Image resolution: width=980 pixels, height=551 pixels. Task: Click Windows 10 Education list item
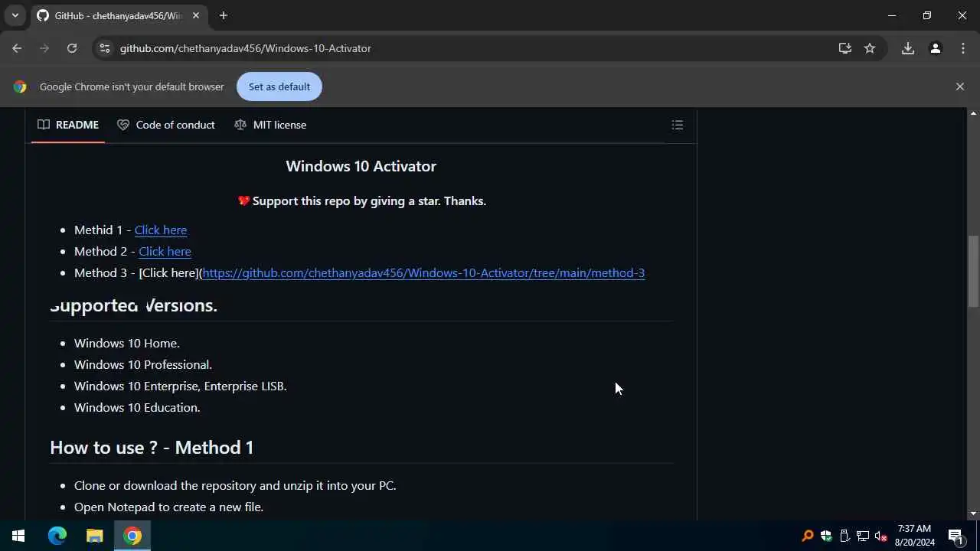[x=137, y=407]
